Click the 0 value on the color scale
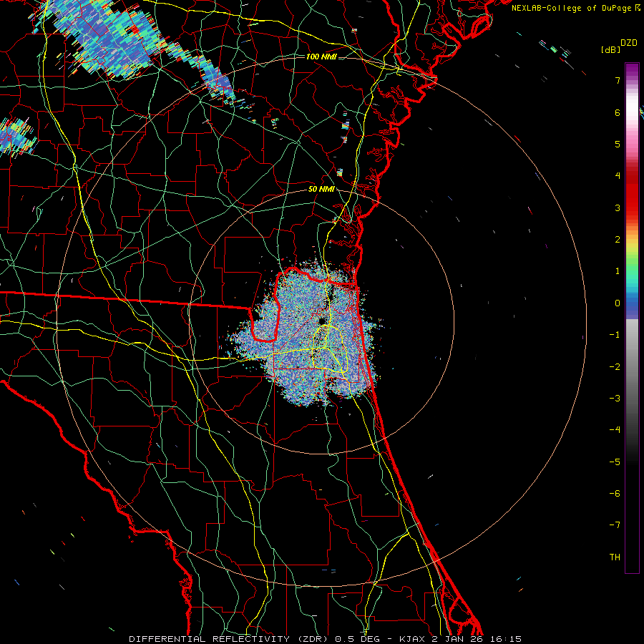644x644 pixels. coord(618,303)
